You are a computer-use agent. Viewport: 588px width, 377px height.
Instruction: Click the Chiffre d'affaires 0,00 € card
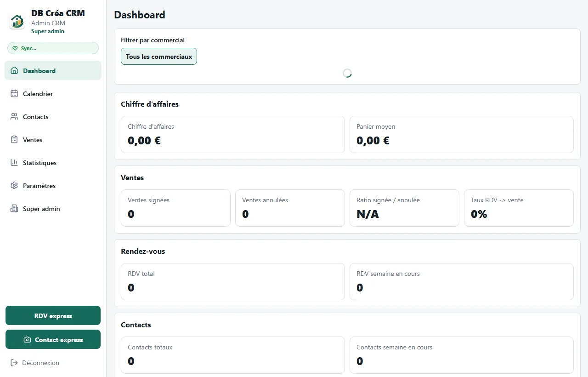coord(232,134)
